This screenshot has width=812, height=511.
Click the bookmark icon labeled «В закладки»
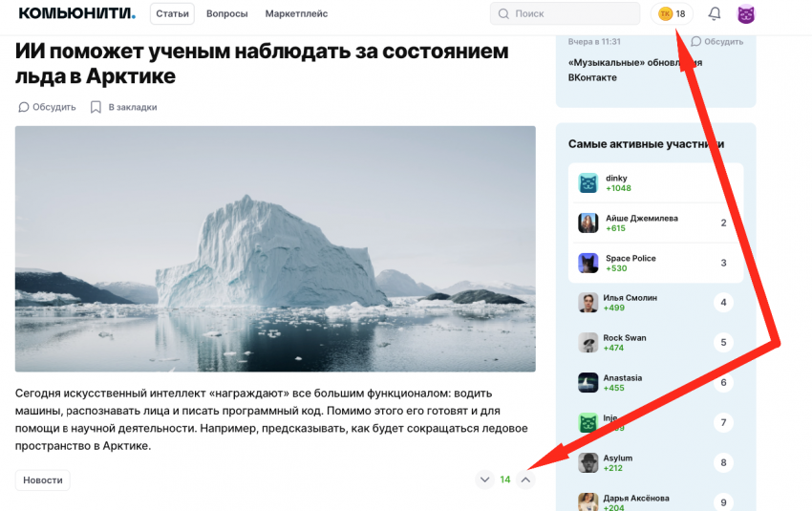pyautogui.click(x=96, y=107)
